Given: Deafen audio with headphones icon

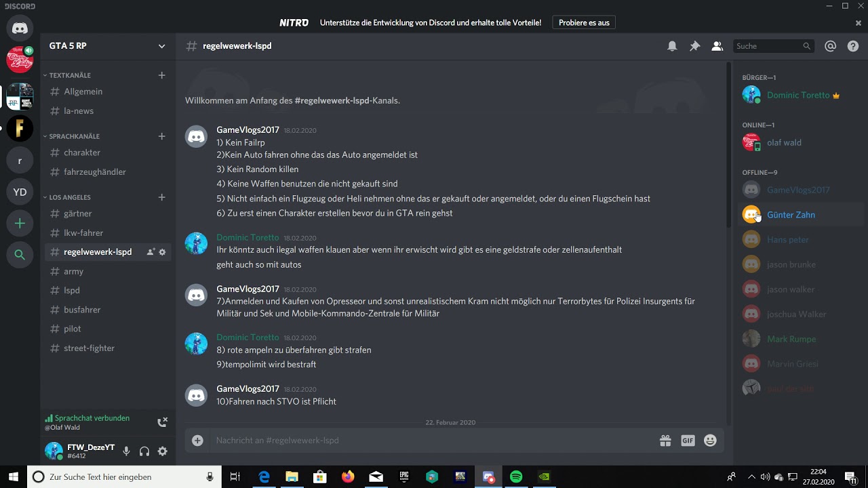Looking at the screenshot, I should coord(144,451).
